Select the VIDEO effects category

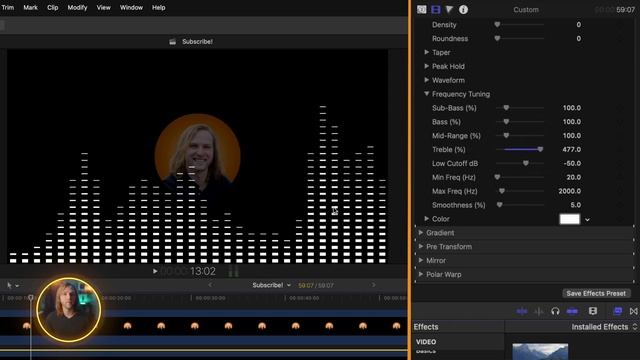[x=426, y=342]
